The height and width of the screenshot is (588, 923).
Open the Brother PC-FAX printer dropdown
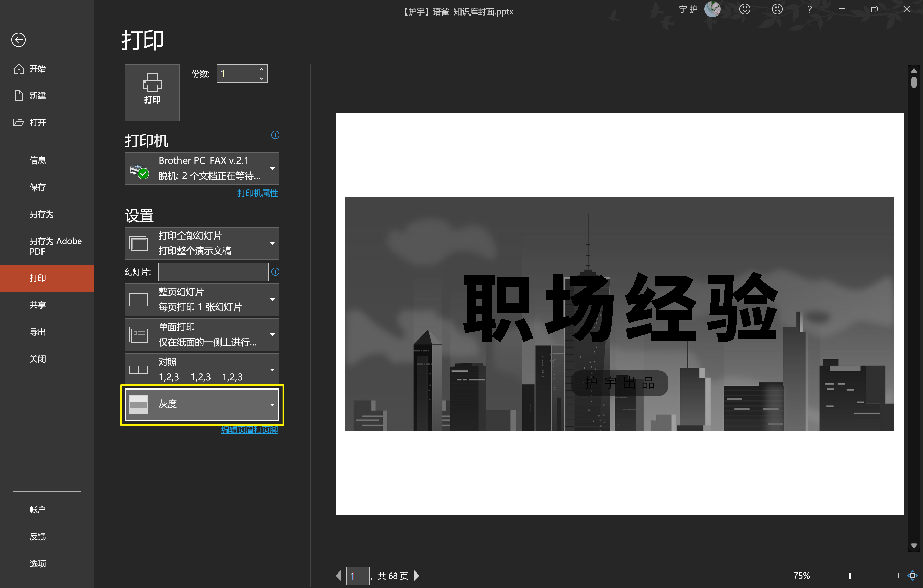(202, 169)
